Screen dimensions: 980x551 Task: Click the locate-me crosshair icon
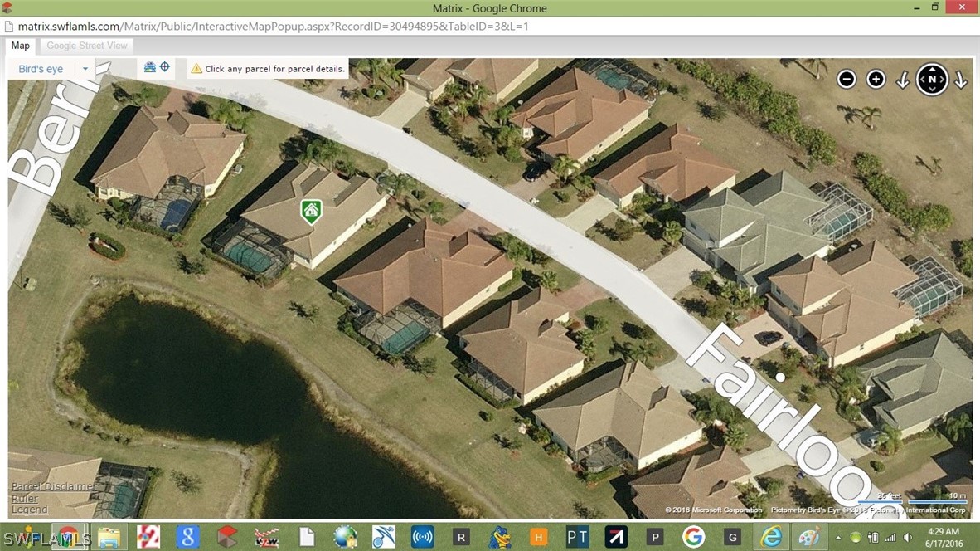click(165, 67)
